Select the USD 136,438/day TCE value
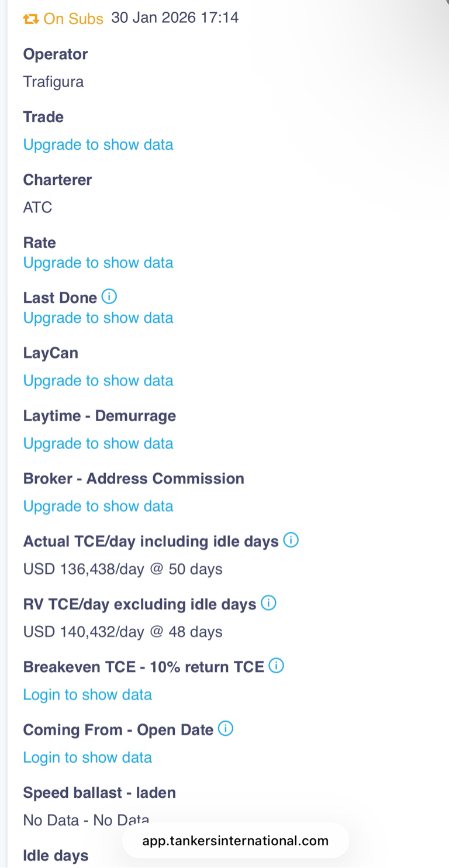 tap(123, 569)
